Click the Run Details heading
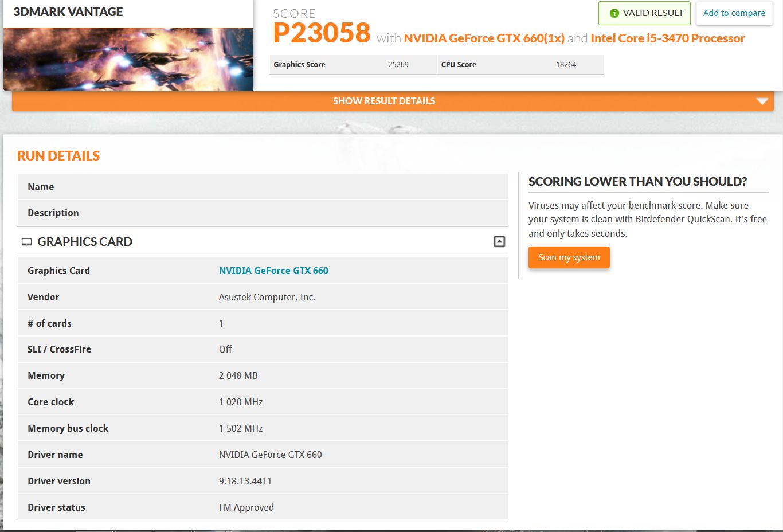 coord(58,156)
